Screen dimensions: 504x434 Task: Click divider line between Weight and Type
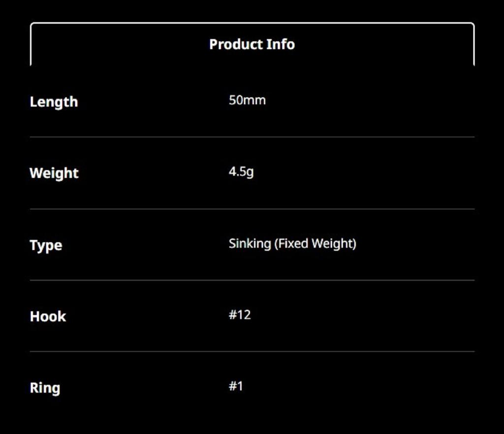point(252,209)
